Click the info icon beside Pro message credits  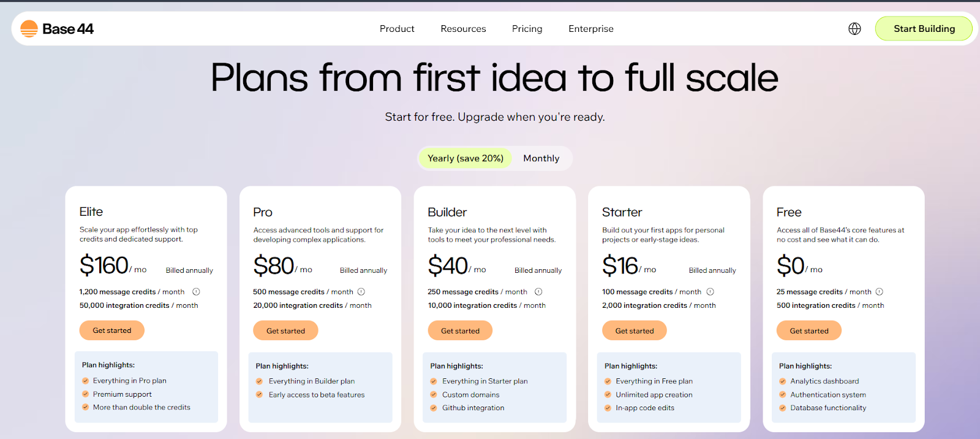click(362, 292)
